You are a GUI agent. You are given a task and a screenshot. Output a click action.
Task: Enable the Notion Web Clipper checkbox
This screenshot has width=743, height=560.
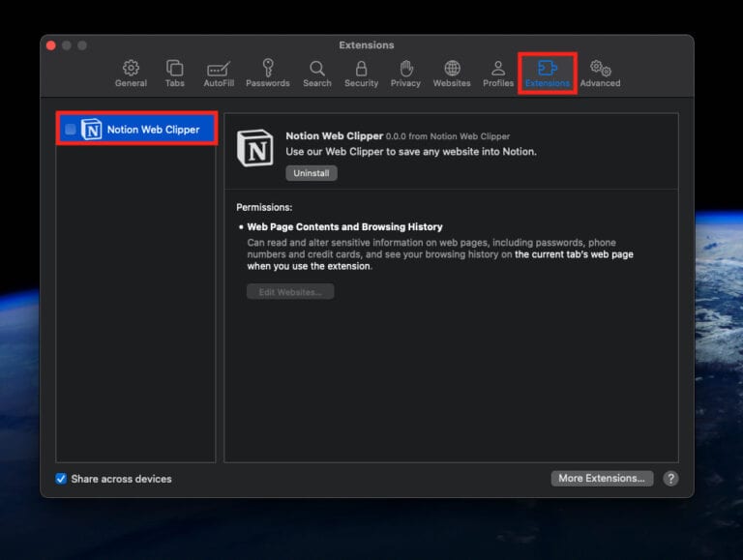[x=71, y=130]
